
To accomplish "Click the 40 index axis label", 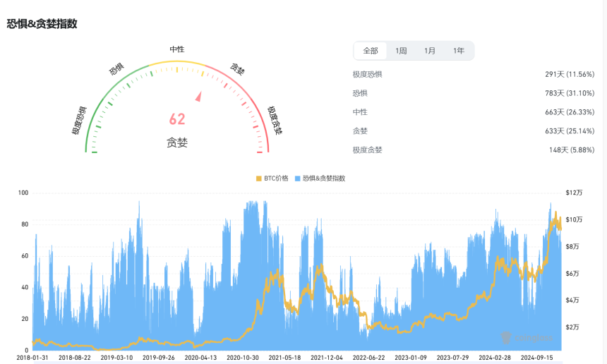I will click(25, 287).
